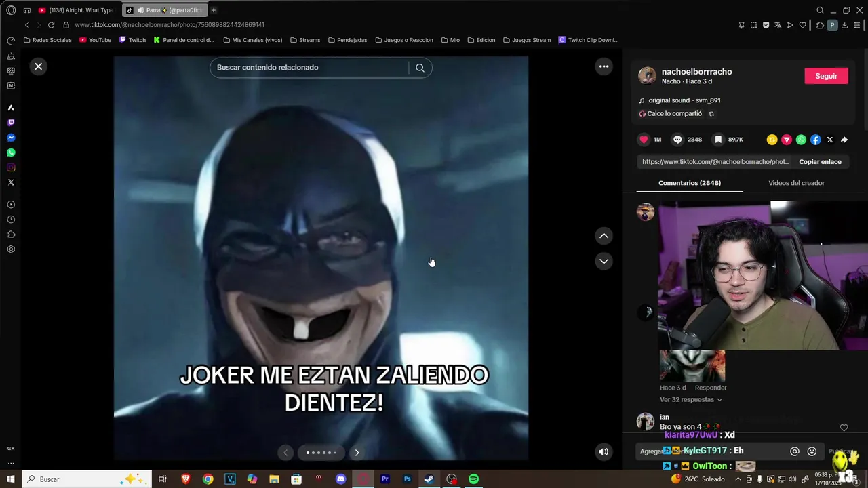The height and width of the screenshot is (488, 868).
Task: Focus the 'Buscar contenido relacionado' search field
Action: coord(309,68)
